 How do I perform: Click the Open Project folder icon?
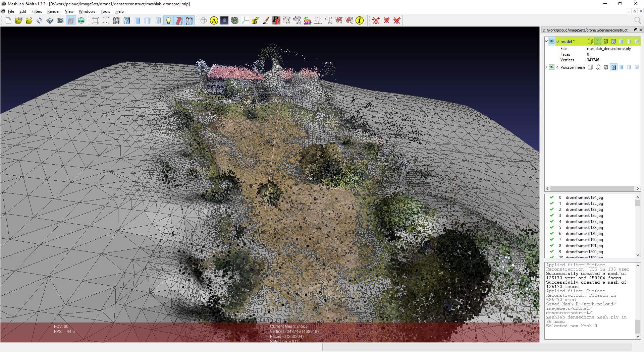point(19,21)
